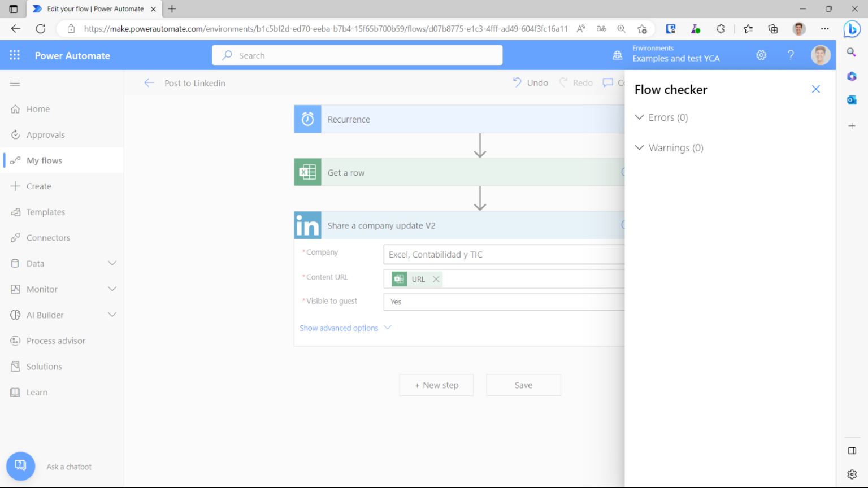This screenshot has height=488, width=868.
Task: Click the browser address bar URL
Action: tap(325, 29)
